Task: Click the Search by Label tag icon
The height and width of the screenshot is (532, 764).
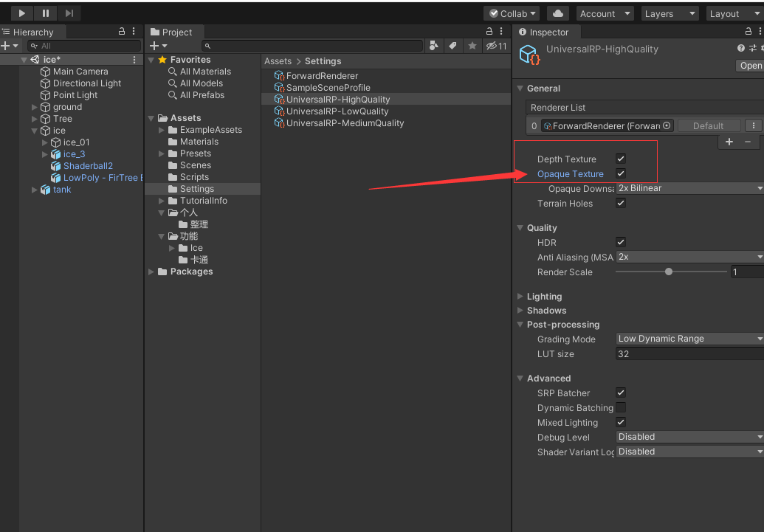Action: (452, 46)
